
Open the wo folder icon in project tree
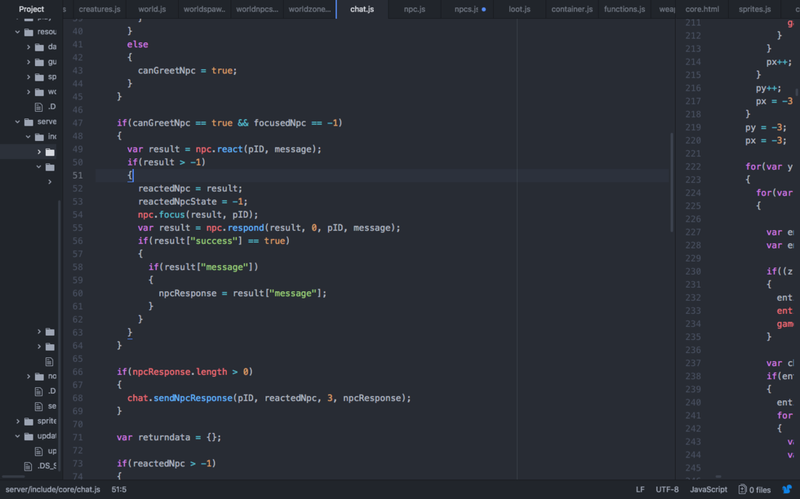[x=39, y=92]
